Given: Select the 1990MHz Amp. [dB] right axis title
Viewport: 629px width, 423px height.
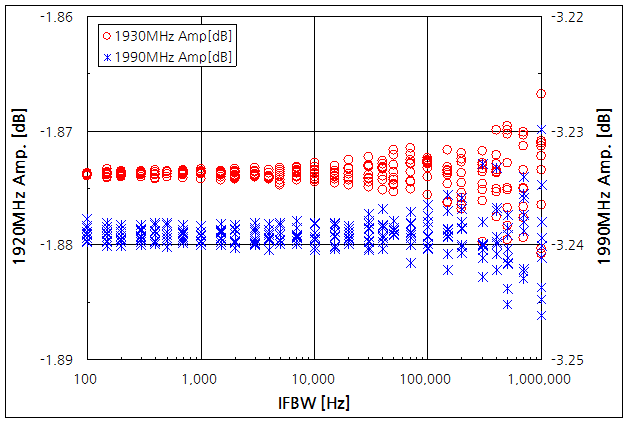Looking at the screenshot, I should coord(604,188).
